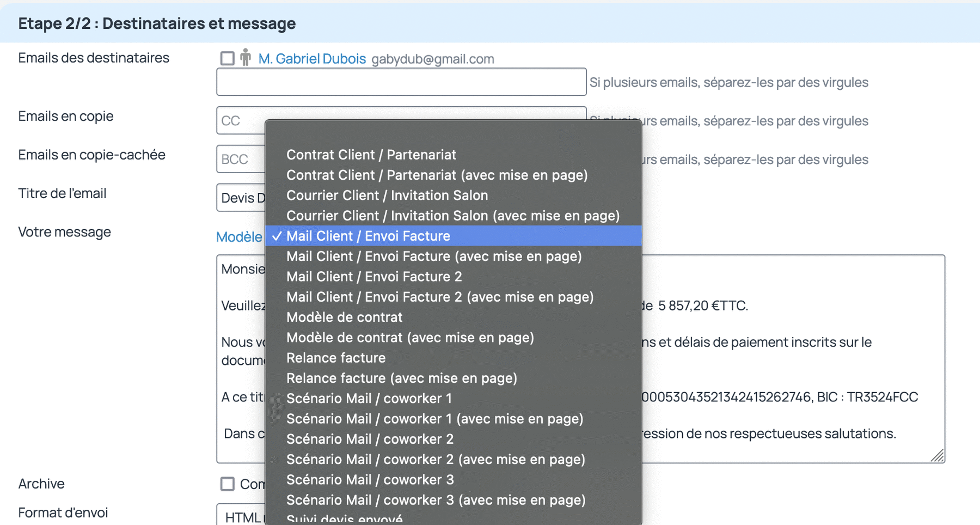Click into the BCC email field
This screenshot has height=525, width=980.
pos(241,159)
